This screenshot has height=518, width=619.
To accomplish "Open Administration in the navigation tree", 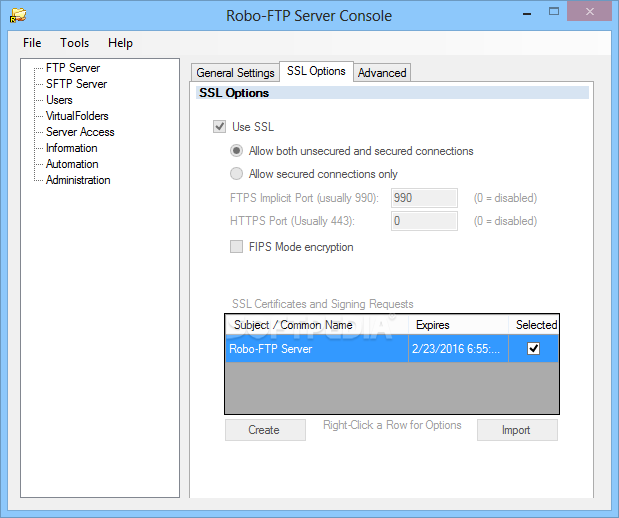I will (x=78, y=180).
